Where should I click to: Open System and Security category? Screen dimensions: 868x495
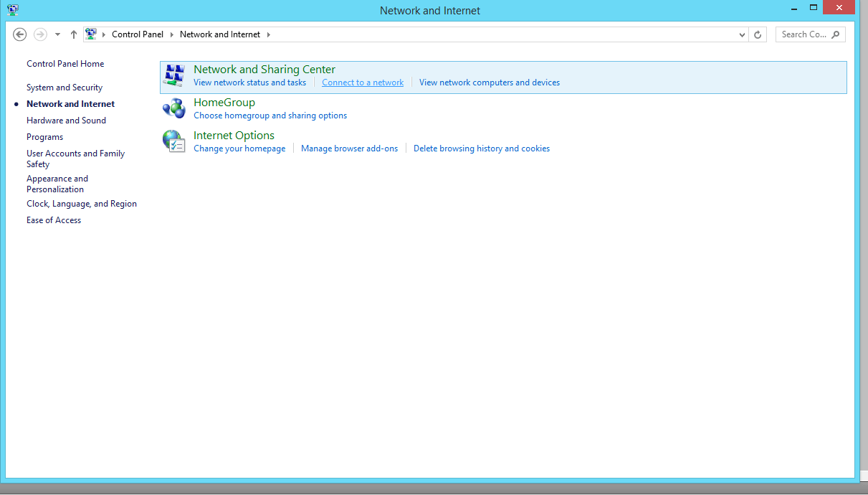[x=65, y=88]
